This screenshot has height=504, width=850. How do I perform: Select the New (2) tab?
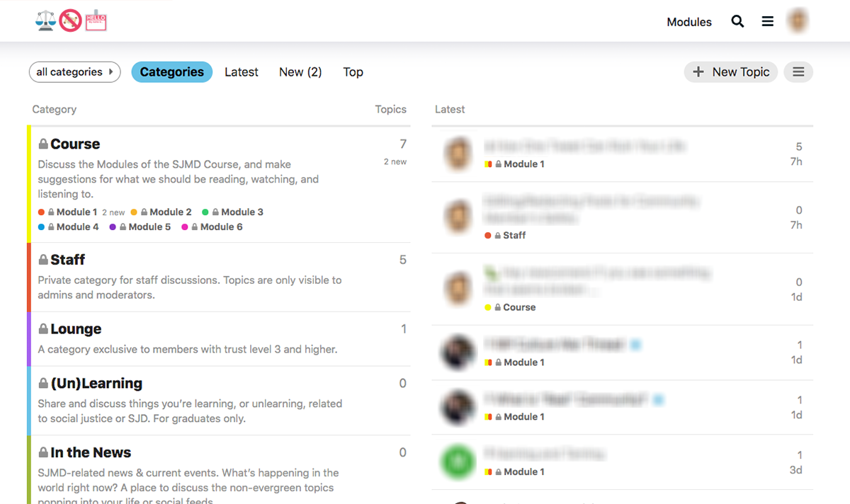[300, 71]
